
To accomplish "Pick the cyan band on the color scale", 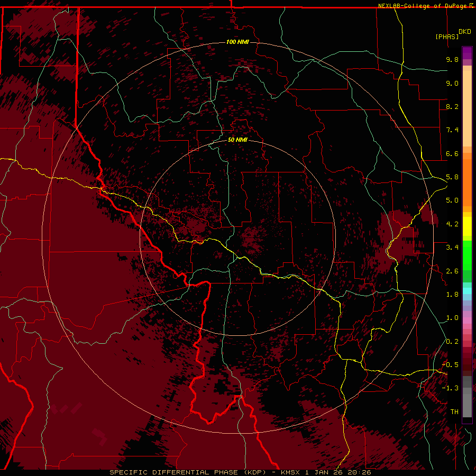I will 467,290.
